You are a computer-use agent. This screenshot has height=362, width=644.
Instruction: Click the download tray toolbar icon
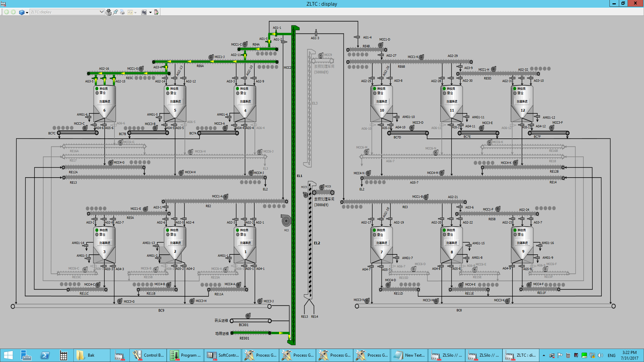[108, 12]
